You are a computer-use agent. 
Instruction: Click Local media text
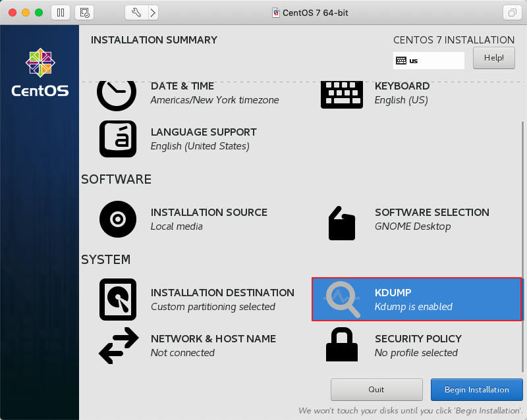pyautogui.click(x=177, y=226)
